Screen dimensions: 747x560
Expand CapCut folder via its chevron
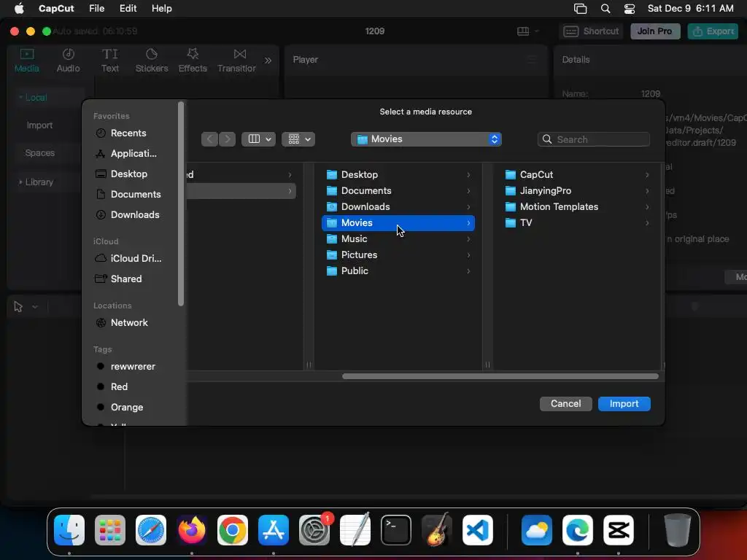647,175
